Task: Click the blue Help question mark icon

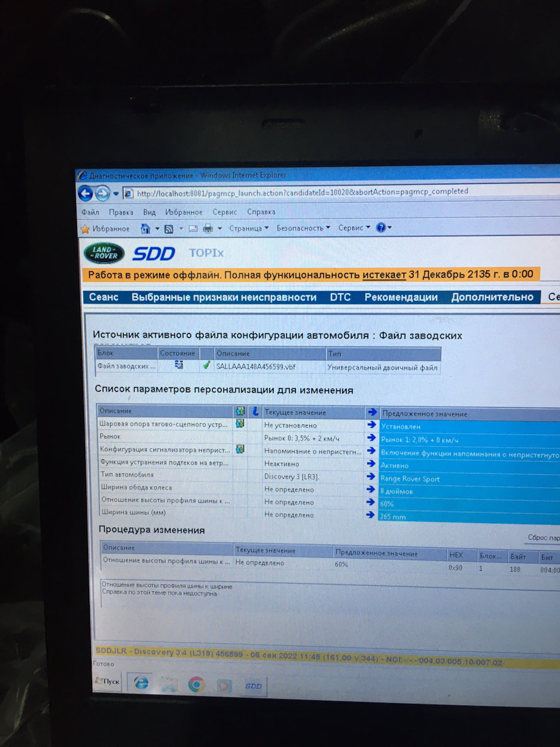Action: tap(381, 228)
